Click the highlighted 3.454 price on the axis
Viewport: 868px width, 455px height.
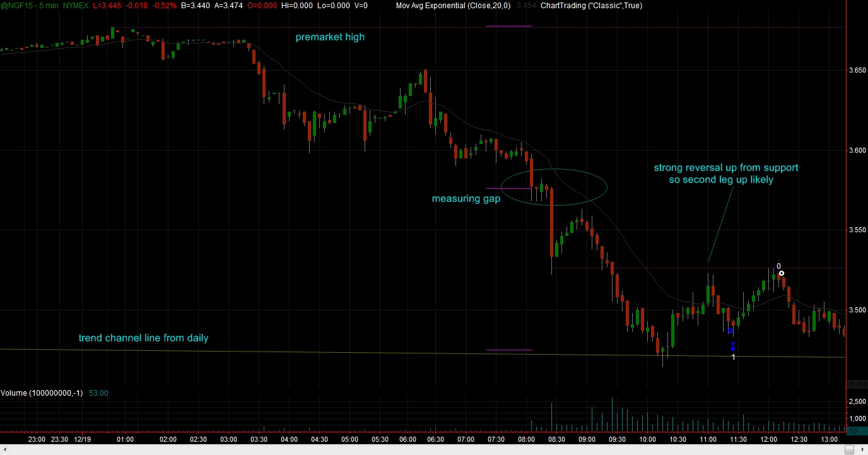pyautogui.click(x=857, y=384)
